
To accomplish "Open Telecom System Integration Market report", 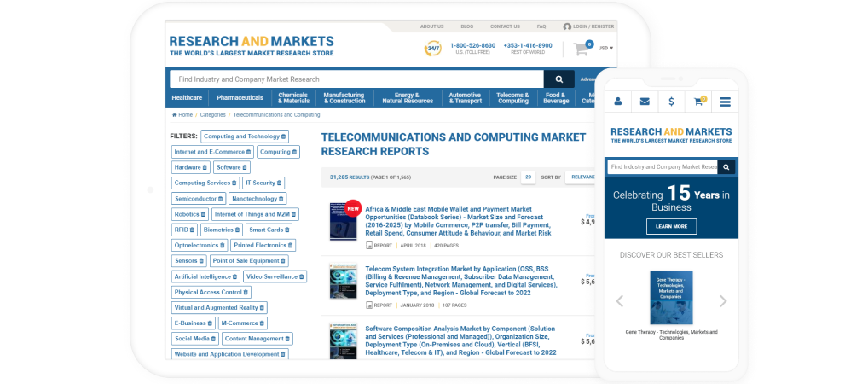I will [x=461, y=281].
